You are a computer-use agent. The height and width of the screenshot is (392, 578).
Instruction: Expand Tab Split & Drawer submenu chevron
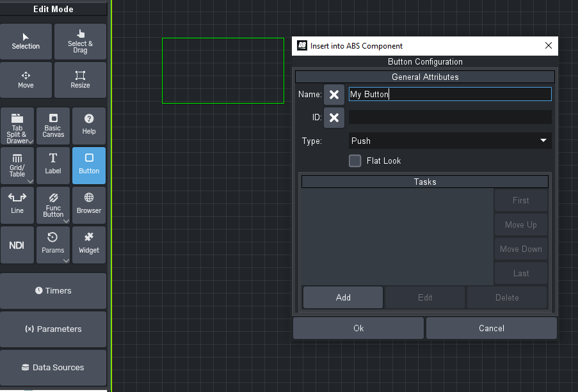coord(31,142)
